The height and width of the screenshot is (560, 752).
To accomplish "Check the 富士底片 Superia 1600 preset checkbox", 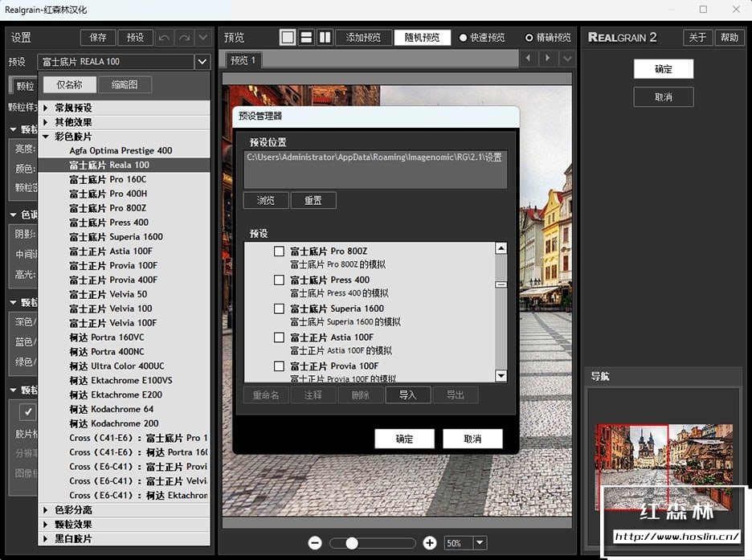I will click(x=279, y=309).
